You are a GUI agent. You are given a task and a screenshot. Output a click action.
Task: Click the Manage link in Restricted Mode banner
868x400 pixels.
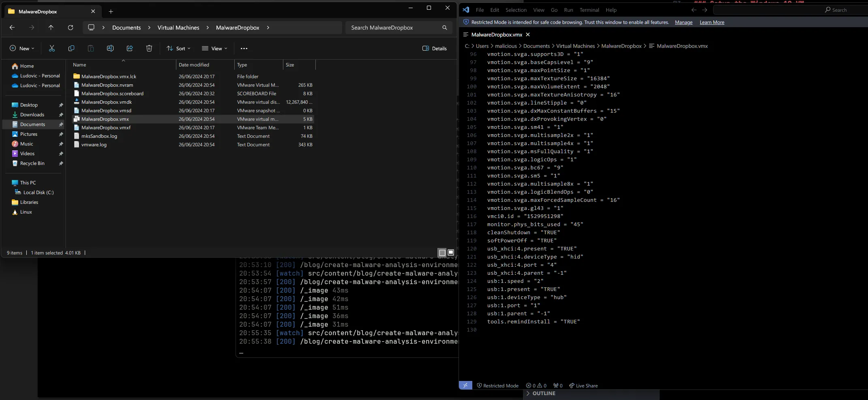click(x=684, y=22)
